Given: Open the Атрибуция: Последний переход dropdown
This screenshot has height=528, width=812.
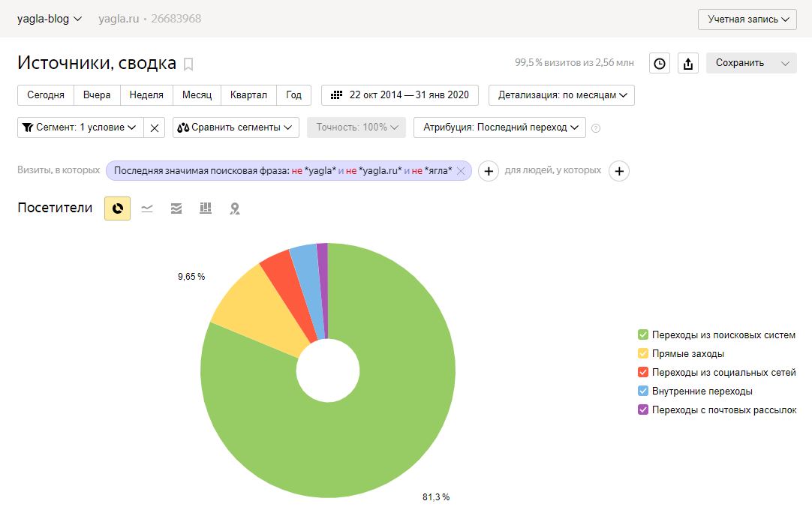Looking at the screenshot, I should pyautogui.click(x=499, y=127).
